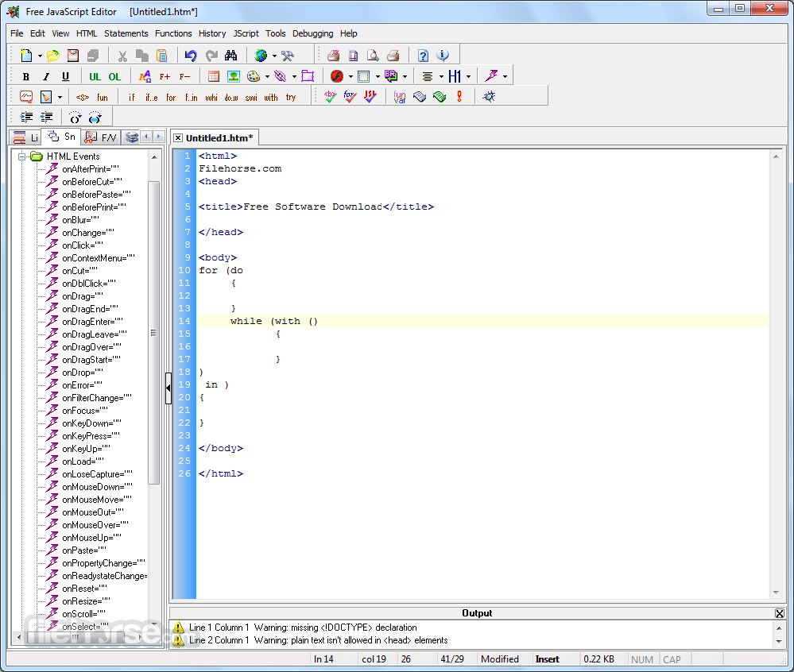794x672 pixels.
Task: Insert special character icon (A with omega)
Action: point(145,76)
